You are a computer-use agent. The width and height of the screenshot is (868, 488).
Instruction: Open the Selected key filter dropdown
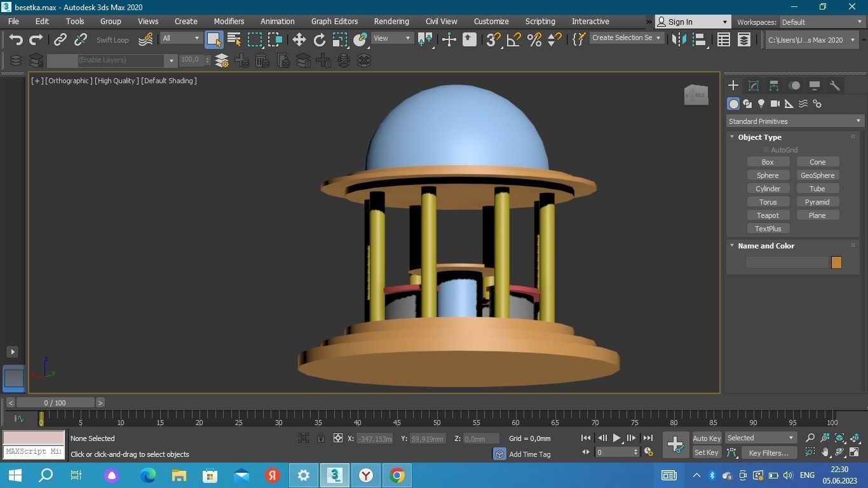pyautogui.click(x=761, y=438)
